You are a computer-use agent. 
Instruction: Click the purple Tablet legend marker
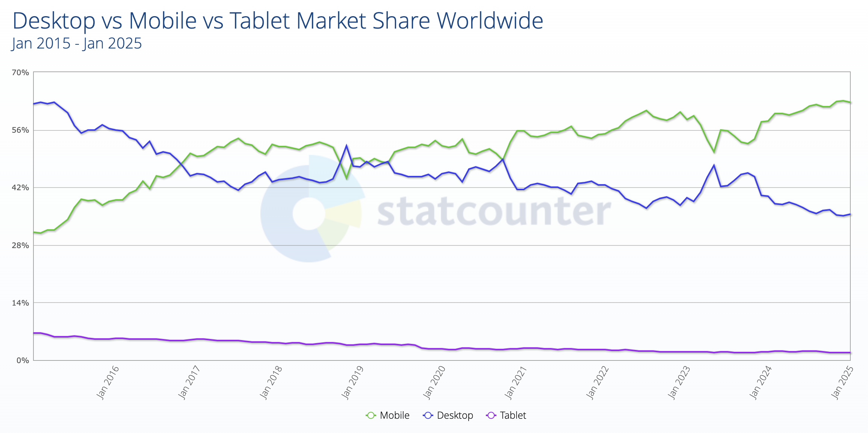491,415
